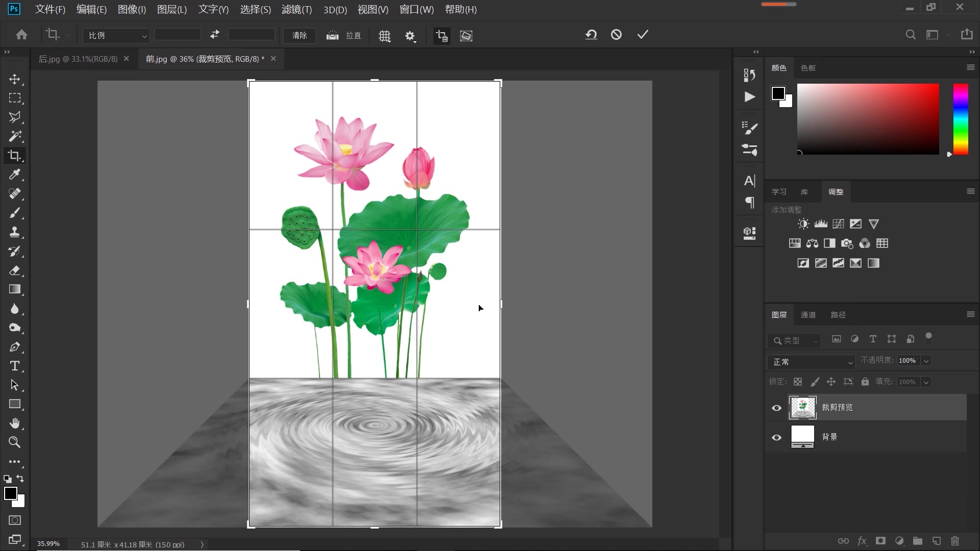Select the Zoom tool
980x551 pixels.
pyautogui.click(x=15, y=442)
